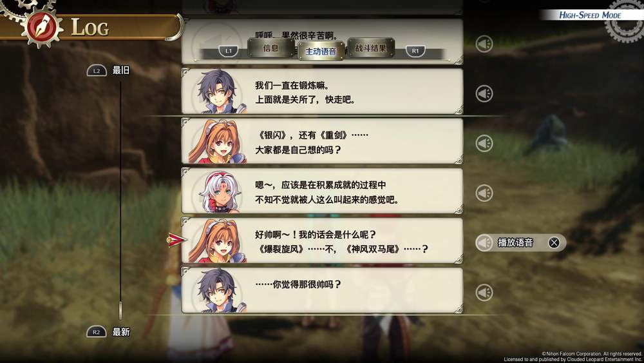Click the X on 播放语音 button
This screenshot has height=363, width=644.
[554, 242]
